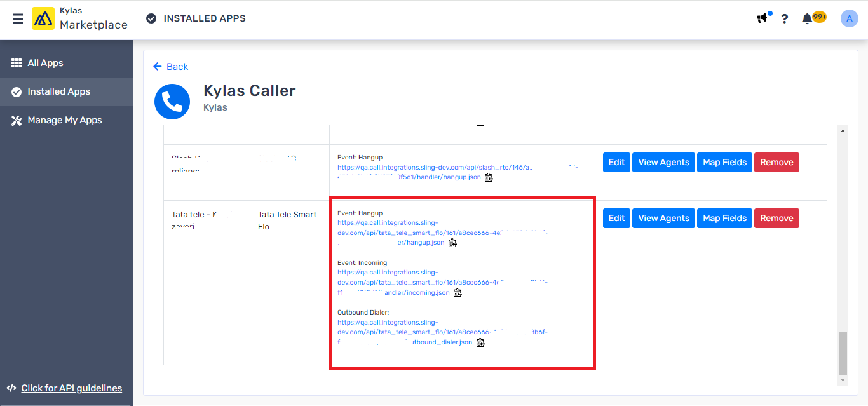Open the Tata Tele incoming.json URL link

[442, 283]
